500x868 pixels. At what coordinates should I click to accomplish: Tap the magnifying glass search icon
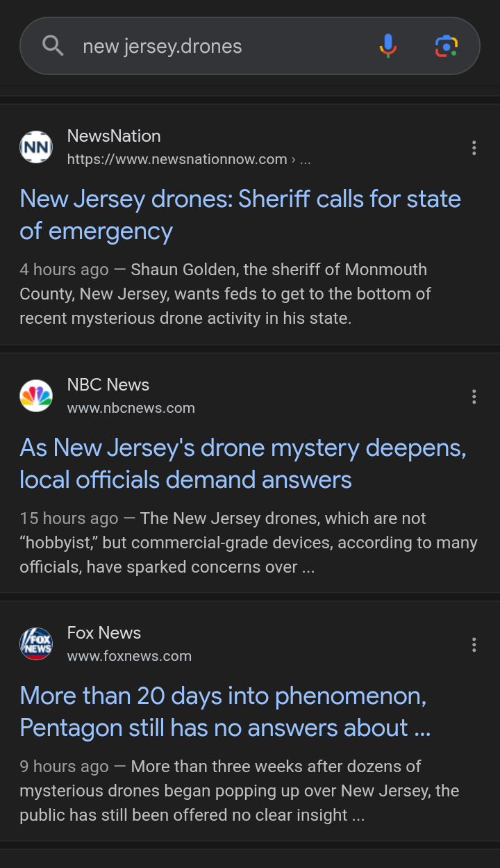click(x=53, y=46)
